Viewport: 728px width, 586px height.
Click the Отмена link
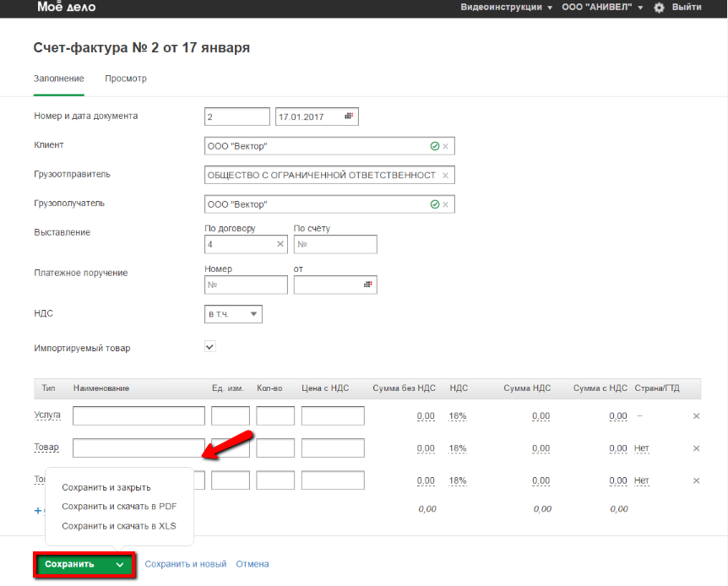pyautogui.click(x=252, y=564)
